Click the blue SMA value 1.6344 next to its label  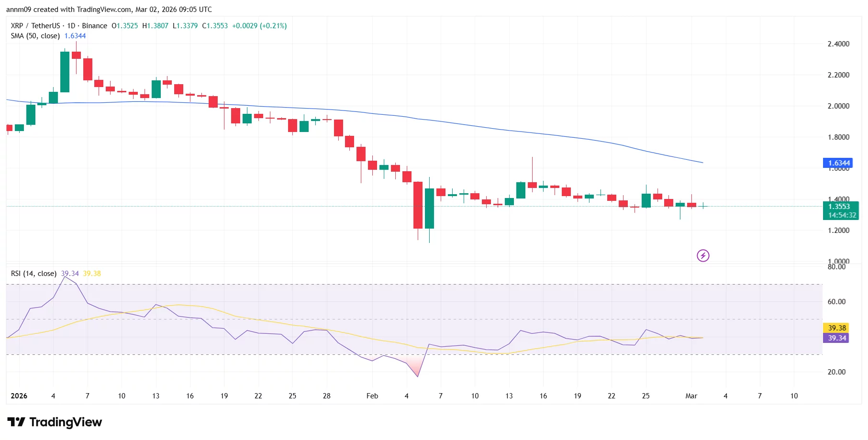point(75,35)
